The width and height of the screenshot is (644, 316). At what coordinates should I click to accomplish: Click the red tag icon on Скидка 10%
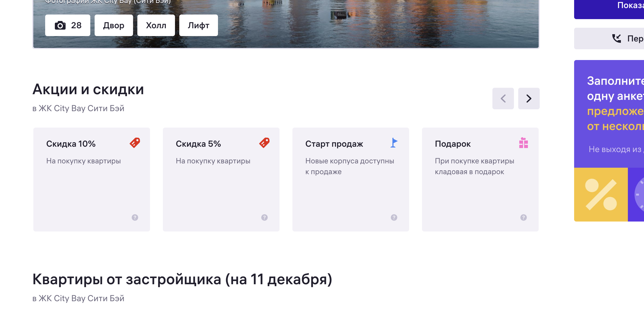coord(135,143)
